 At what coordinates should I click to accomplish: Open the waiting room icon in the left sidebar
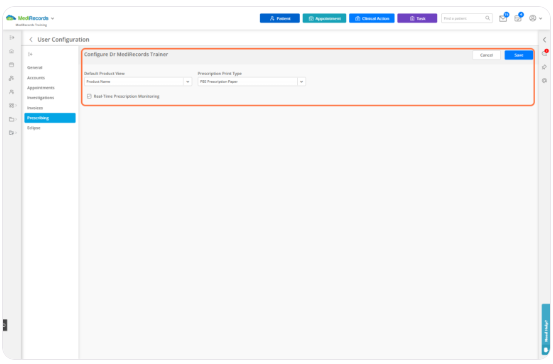pos(12,78)
